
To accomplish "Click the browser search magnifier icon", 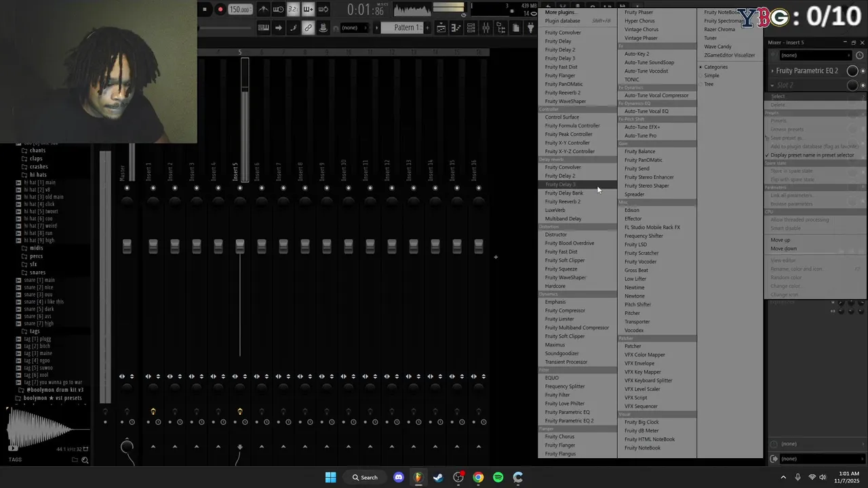I will click(85, 460).
